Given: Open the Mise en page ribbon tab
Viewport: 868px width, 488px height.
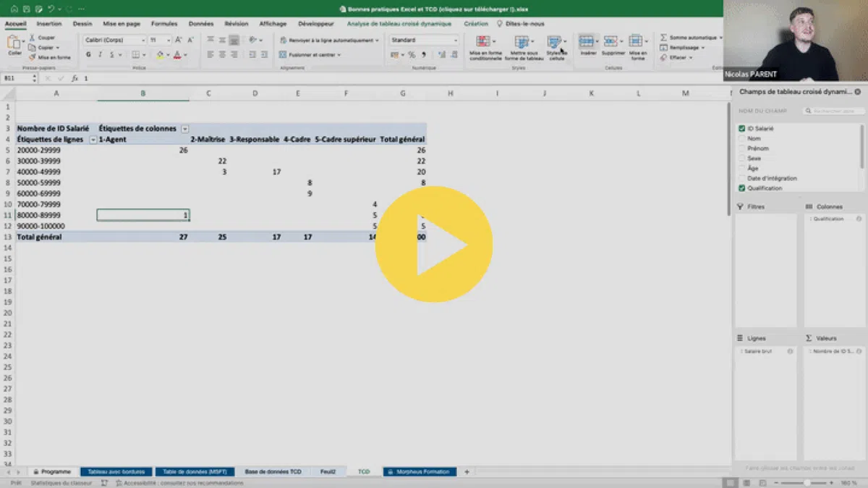Looking at the screenshot, I should [122, 24].
